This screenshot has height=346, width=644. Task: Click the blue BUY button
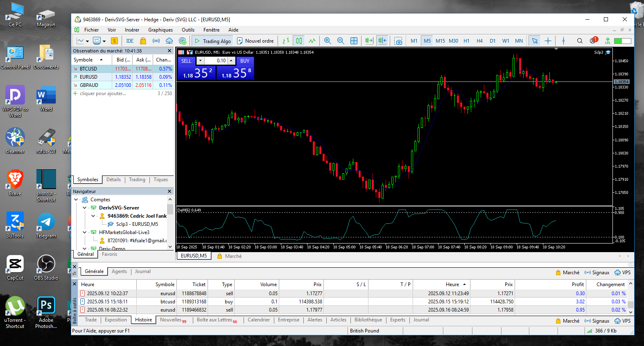[x=245, y=61]
